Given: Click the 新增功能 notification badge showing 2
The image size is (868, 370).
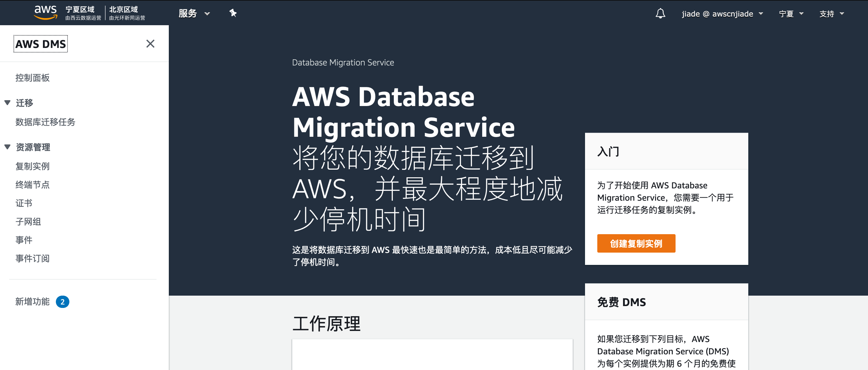Looking at the screenshot, I should (x=63, y=302).
